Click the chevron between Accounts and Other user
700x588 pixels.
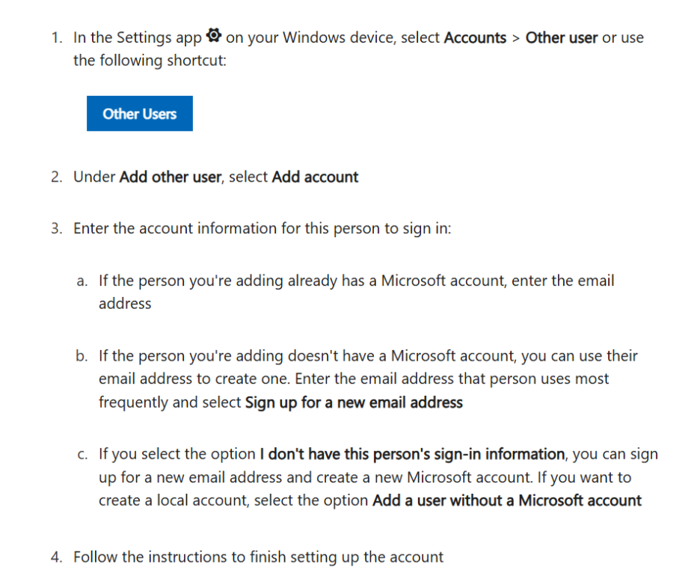(x=516, y=38)
